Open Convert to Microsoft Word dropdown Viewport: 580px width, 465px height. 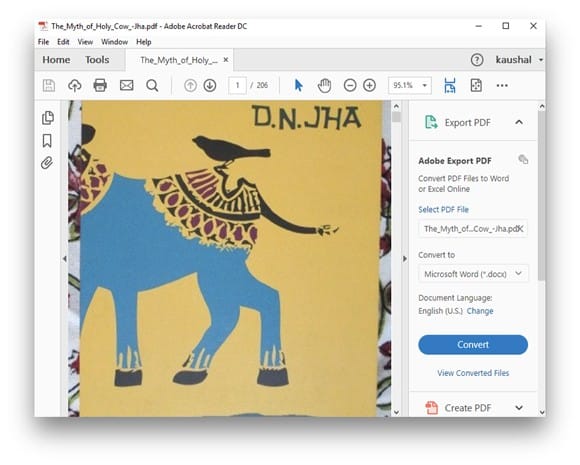(x=473, y=274)
